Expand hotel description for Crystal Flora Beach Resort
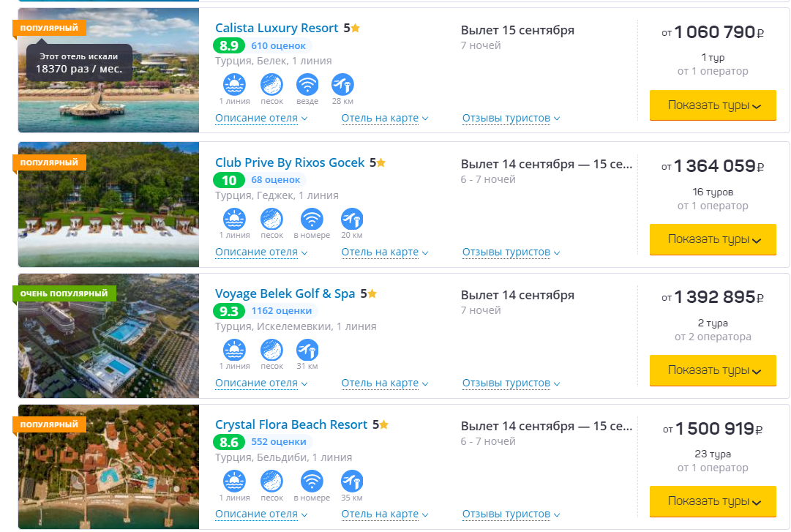The image size is (791, 532). (260, 514)
